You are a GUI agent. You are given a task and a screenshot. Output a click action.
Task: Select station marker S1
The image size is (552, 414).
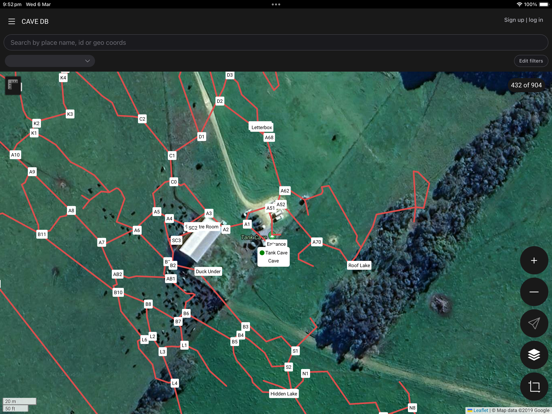(x=295, y=351)
